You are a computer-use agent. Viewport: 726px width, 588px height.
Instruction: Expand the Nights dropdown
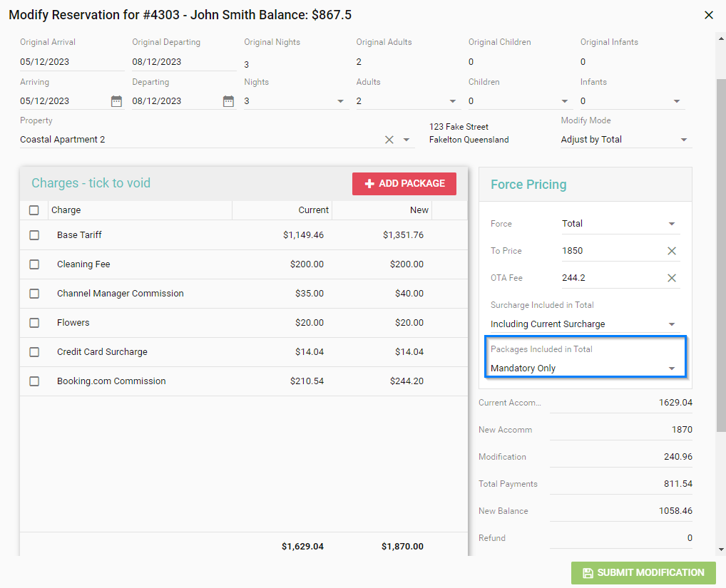[340, 101]
